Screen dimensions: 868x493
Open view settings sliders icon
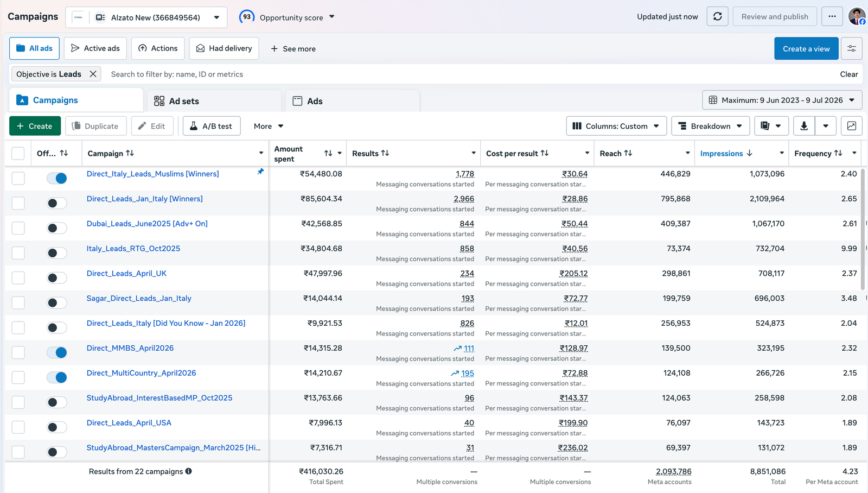[x=852, y=48]
